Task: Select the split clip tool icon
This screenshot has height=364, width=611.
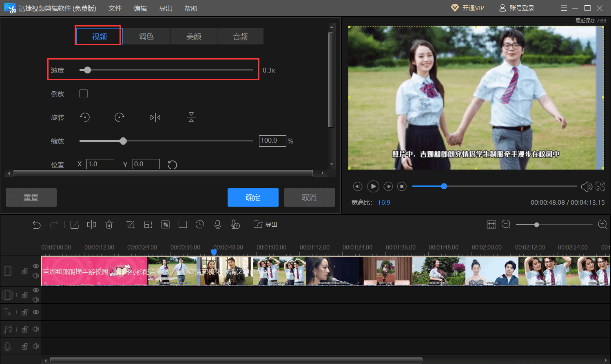Action: 92,225
